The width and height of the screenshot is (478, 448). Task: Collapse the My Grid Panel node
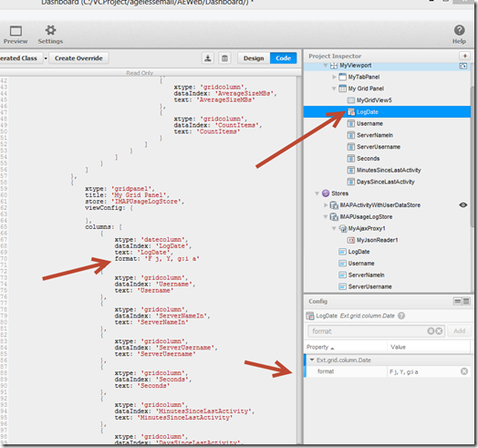click(x=334, y=89)
